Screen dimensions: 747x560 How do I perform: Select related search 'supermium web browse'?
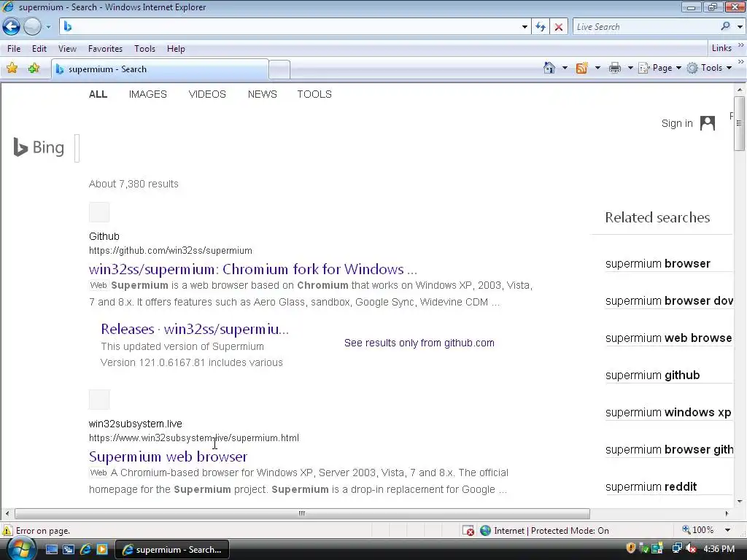tap(668, 338)
